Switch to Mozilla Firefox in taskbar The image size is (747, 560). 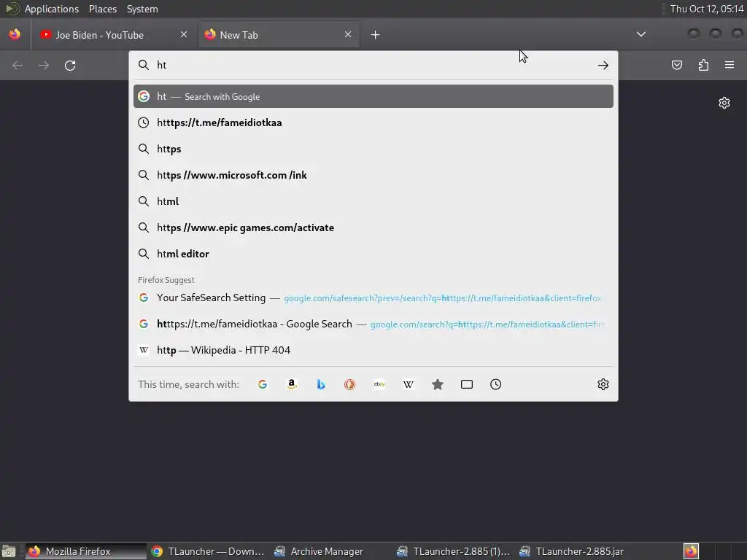pos(86,551)
